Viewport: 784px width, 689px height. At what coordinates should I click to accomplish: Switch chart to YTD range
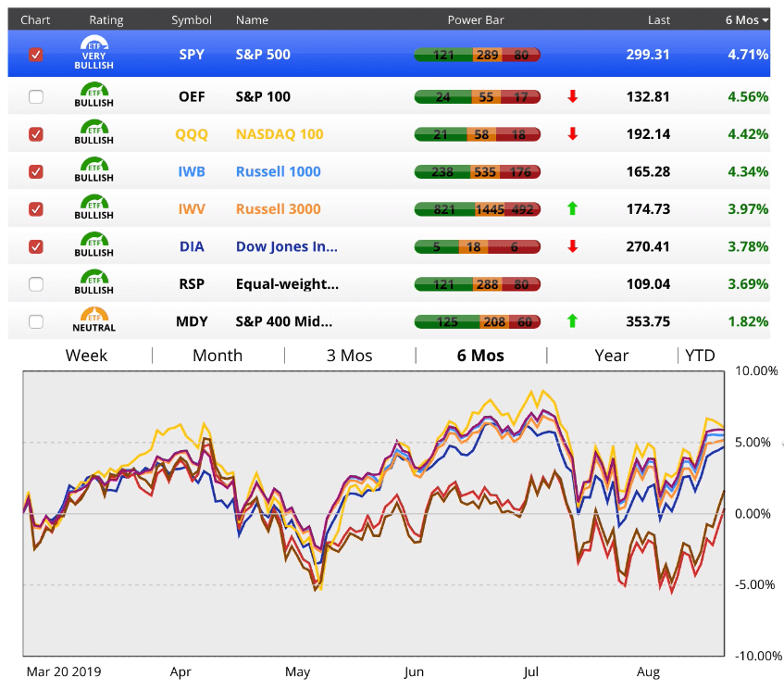pos(700,356)
